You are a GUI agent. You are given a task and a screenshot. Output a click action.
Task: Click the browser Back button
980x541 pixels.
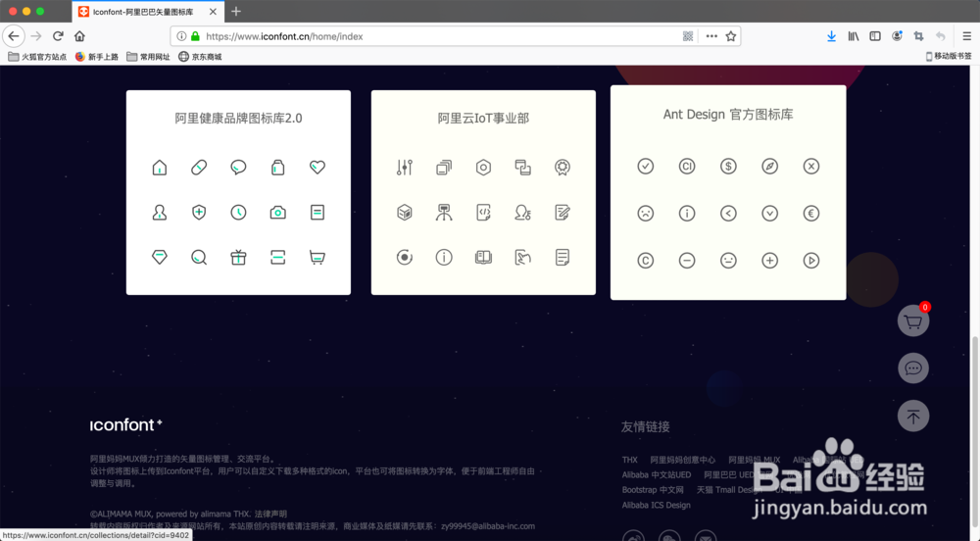click(x=14, y=36)
